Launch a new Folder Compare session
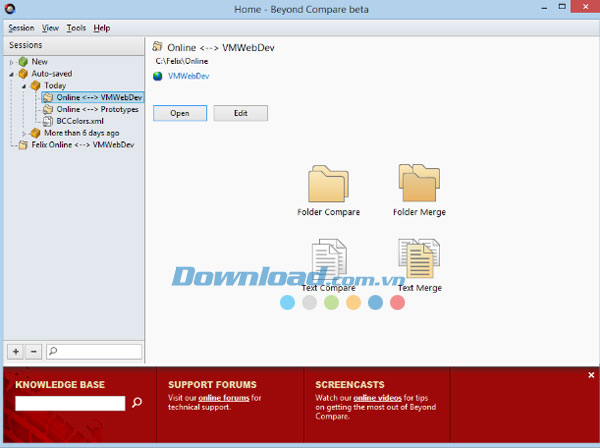Image resolution: width=600 pixels, height=448 pixels. tap(328, 186)
